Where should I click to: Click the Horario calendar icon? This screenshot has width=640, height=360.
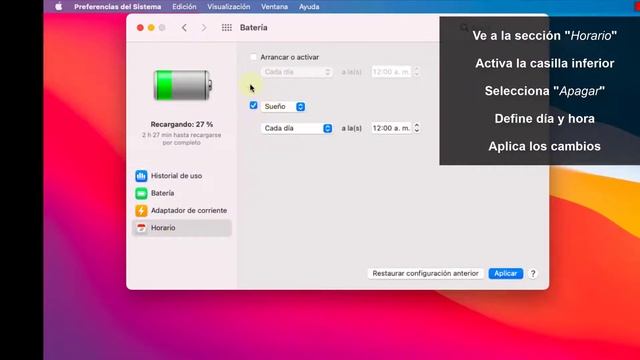click(x=141, y=228)
